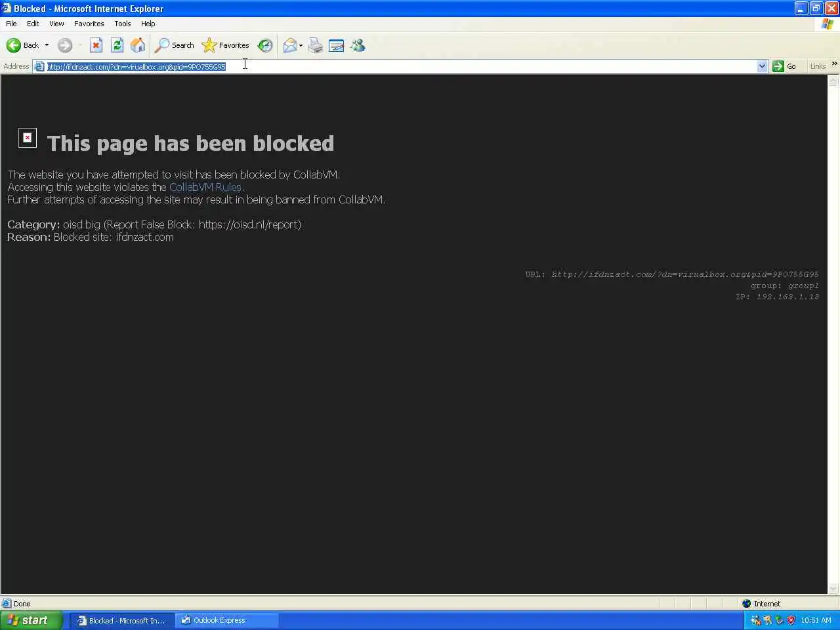Click the Forward navigation arrow
Viewport: 840px width, 630px height.
tap(64, 45)
